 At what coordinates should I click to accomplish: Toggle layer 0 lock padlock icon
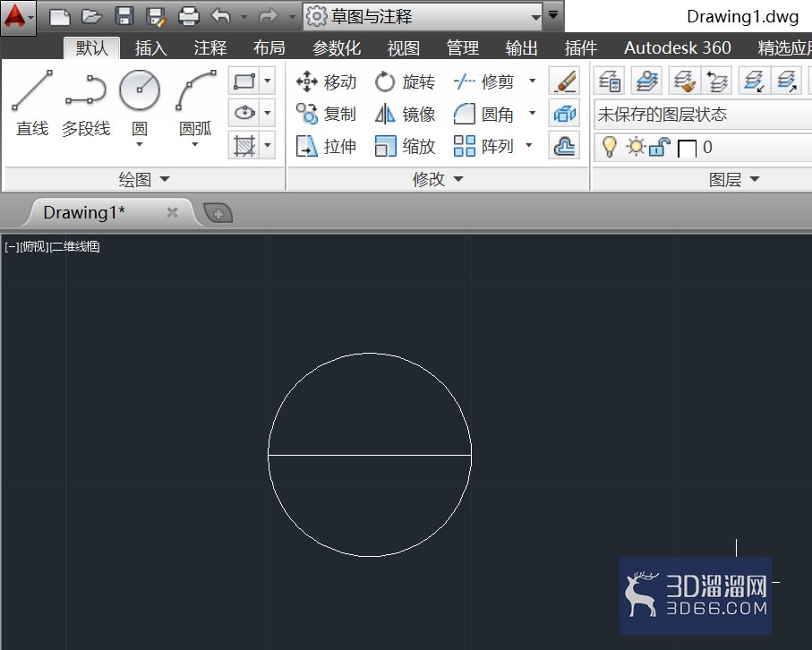(660, 147)
